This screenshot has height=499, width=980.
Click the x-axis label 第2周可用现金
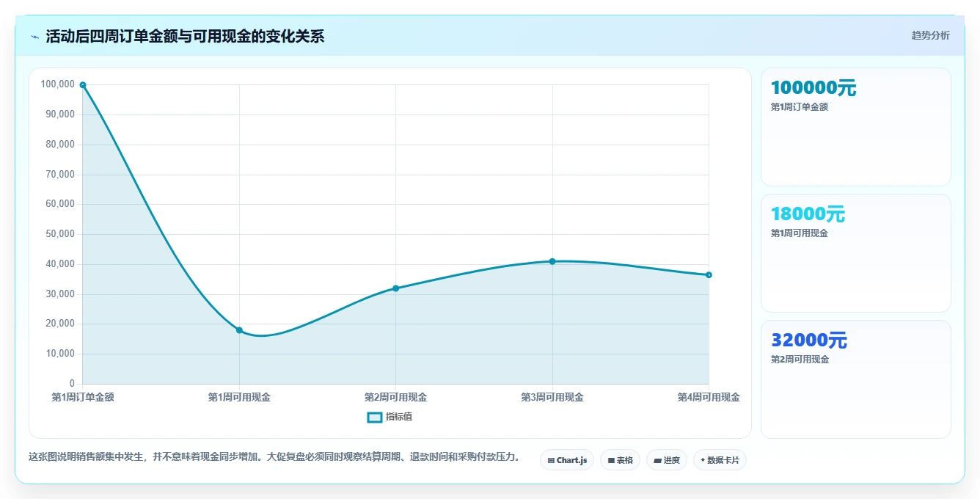[x=395, y=397]
